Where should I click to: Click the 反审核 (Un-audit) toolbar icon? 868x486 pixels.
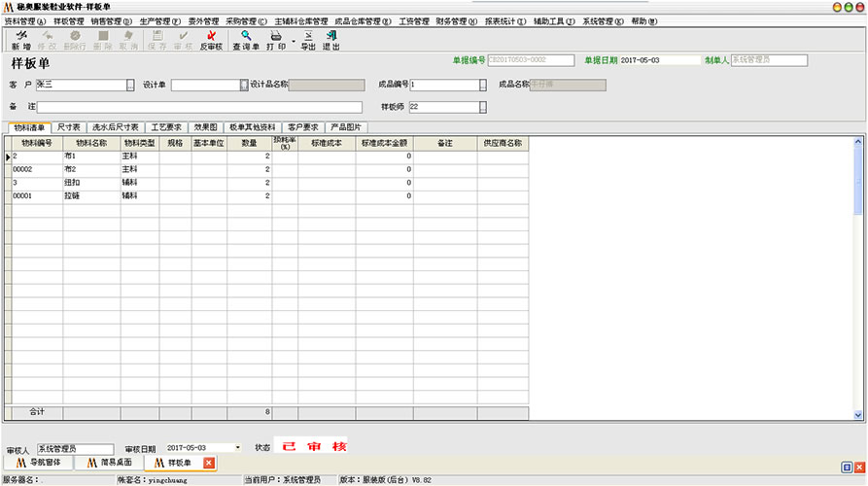(x=210, y=39)
